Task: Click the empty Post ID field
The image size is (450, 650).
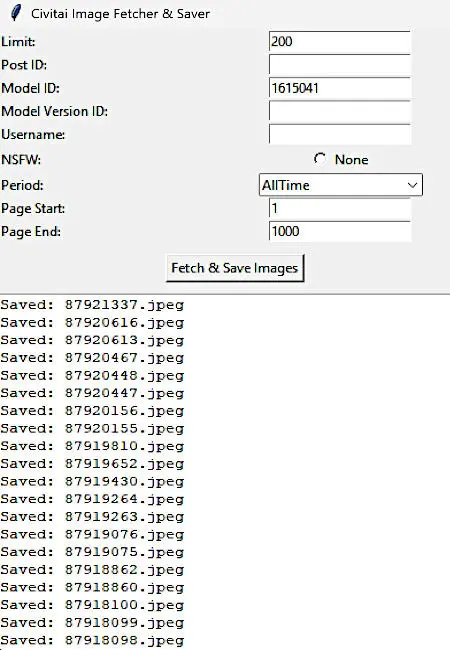Action: coord(340,65)
